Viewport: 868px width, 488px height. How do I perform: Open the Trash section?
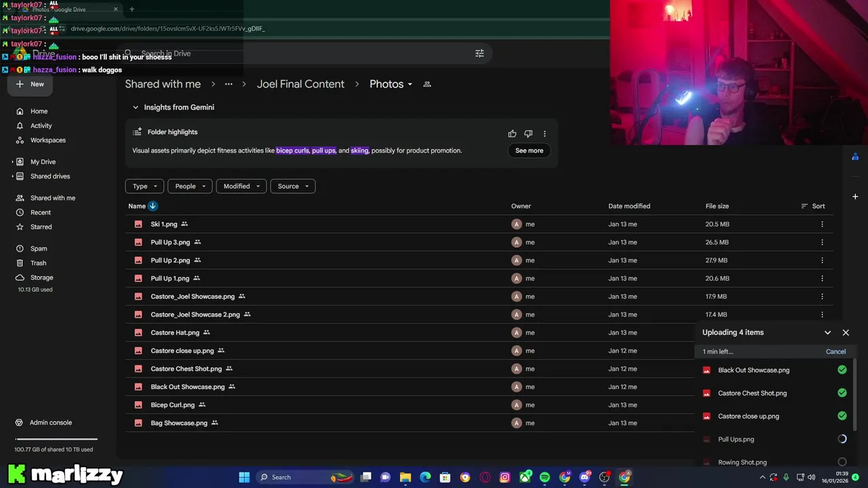[38, 263]
